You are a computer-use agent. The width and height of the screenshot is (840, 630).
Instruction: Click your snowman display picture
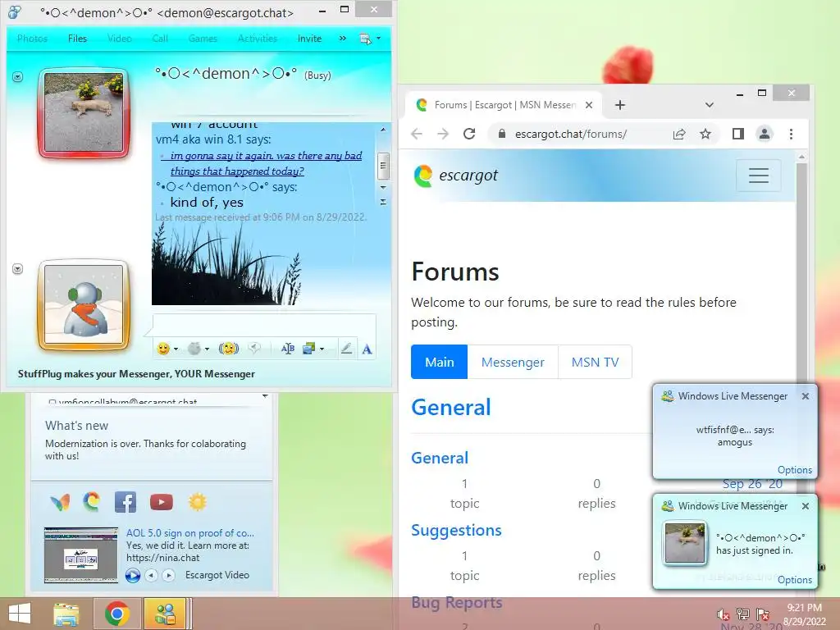84,304
